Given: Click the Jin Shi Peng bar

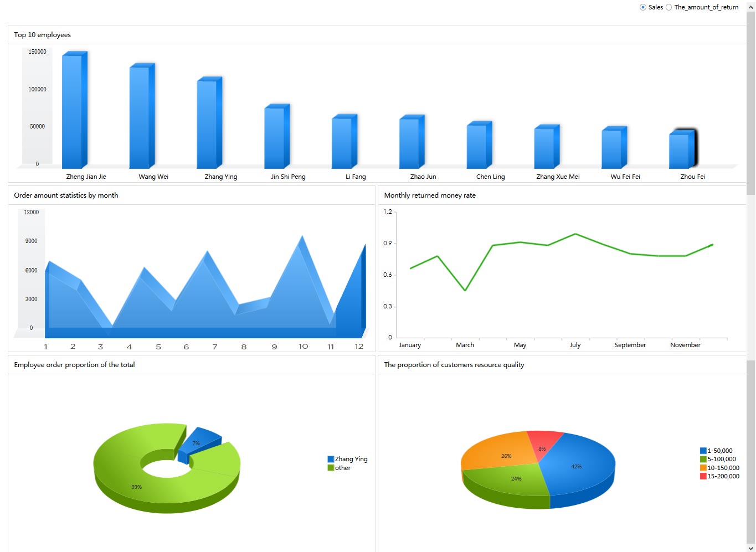Looking at the screenshot, I should [x=277, y=136].
